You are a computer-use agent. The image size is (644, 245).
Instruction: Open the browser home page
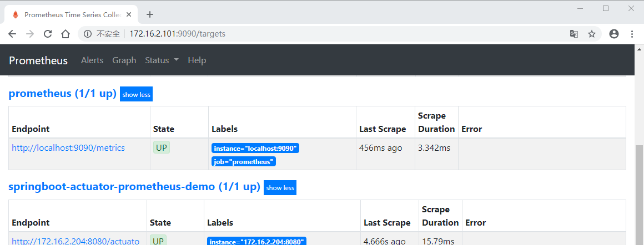tap(66, 34)
